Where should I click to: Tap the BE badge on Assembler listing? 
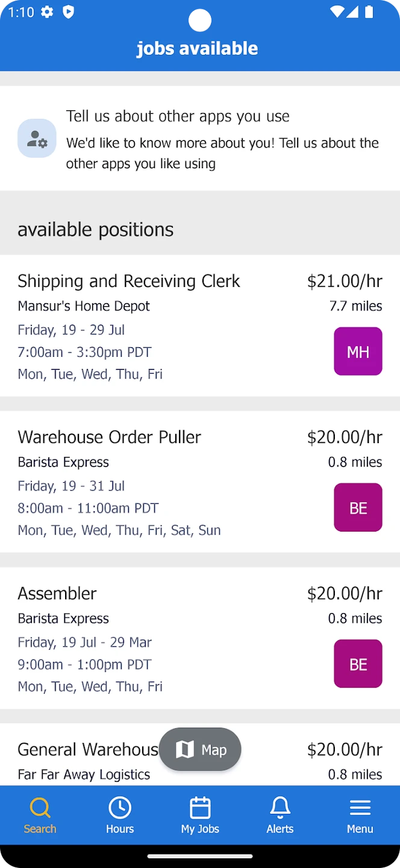(x=358, y=664)
